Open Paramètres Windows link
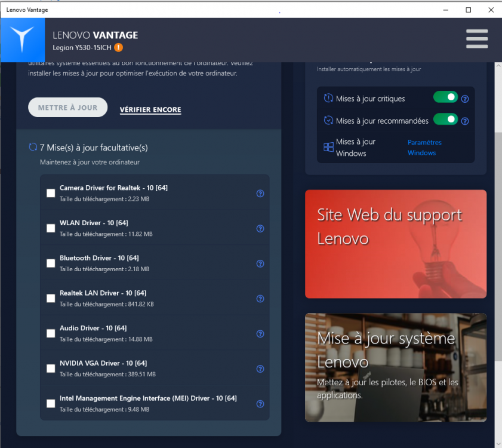The image size is (502, 448). point(424,148)
